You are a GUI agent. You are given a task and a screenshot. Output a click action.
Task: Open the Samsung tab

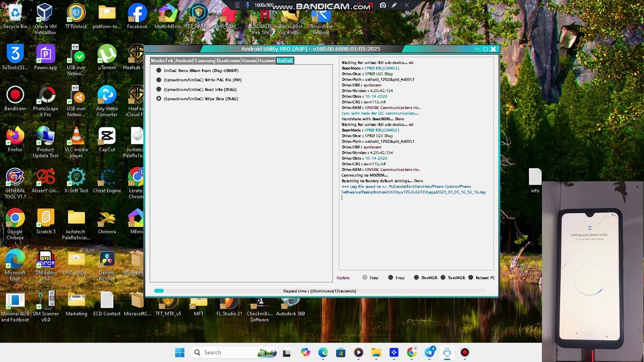click(205, 61)
